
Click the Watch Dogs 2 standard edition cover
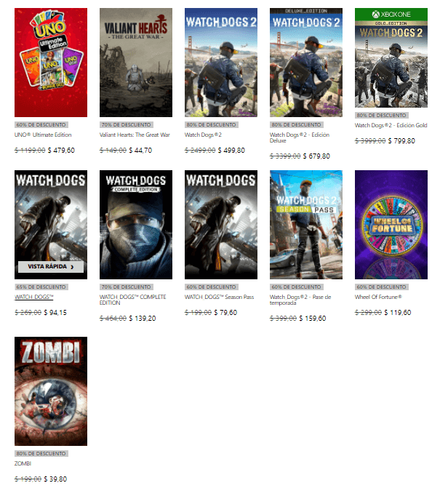221,63
